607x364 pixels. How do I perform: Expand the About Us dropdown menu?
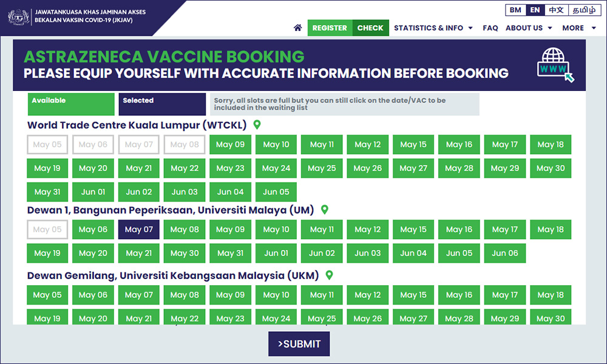pyautogui.click(x=529, y=28)
